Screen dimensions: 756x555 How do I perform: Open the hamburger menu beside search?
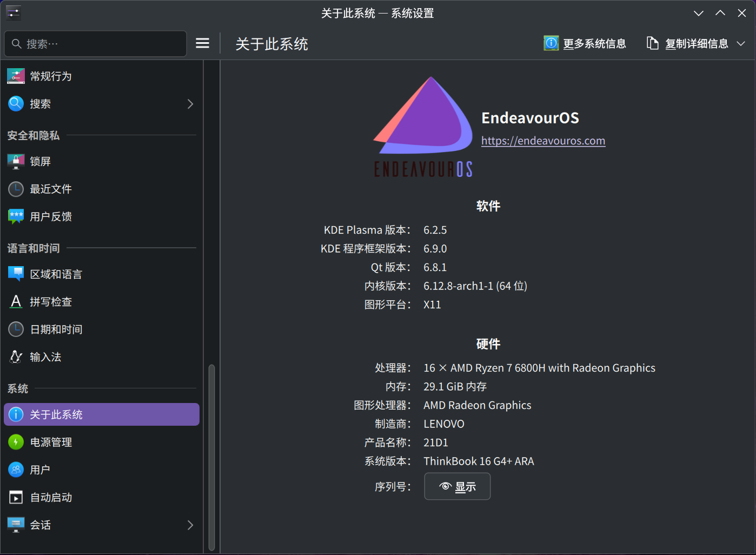point(202,43)
